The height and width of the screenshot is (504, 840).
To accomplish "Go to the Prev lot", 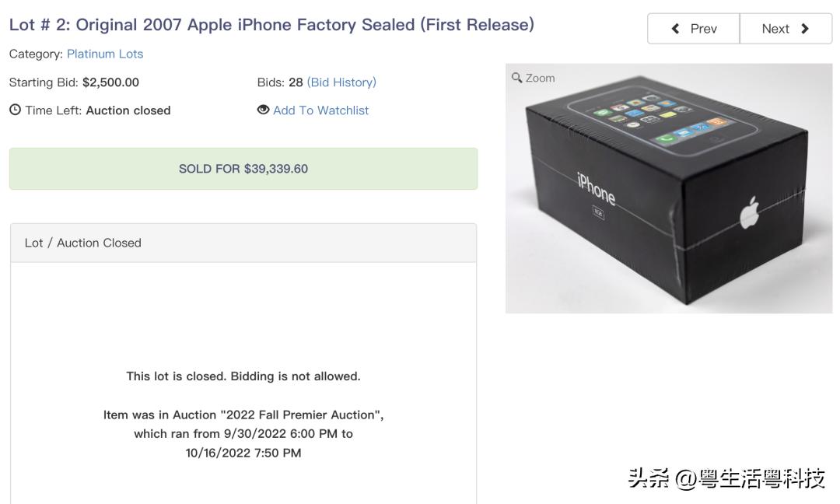I will click(x=693, y=28).
